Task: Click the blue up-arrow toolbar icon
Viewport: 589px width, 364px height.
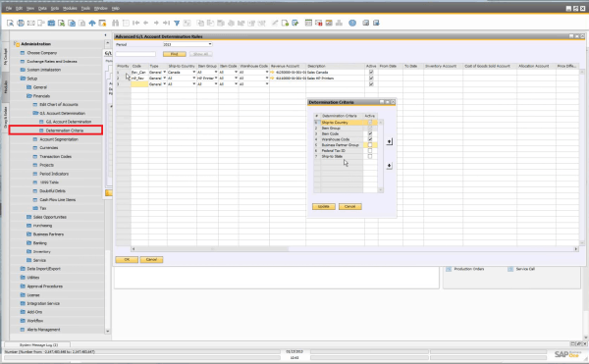Action: (x=92, y=23)
